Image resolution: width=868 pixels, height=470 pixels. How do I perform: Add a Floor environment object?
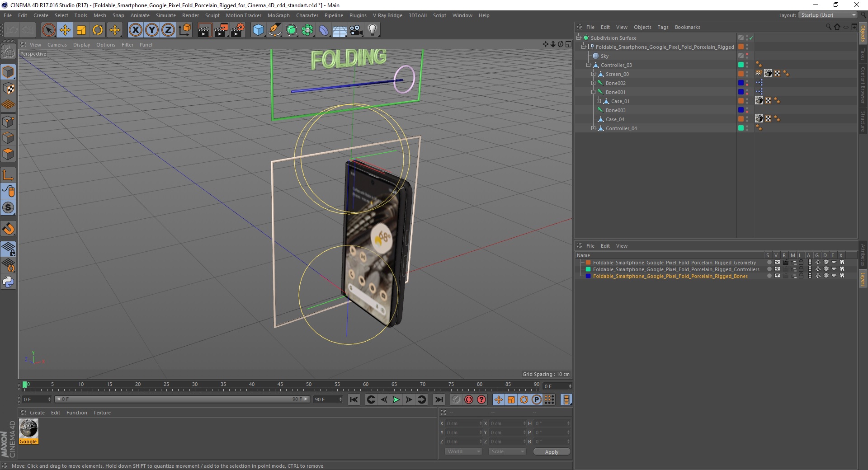coord(340,30)
